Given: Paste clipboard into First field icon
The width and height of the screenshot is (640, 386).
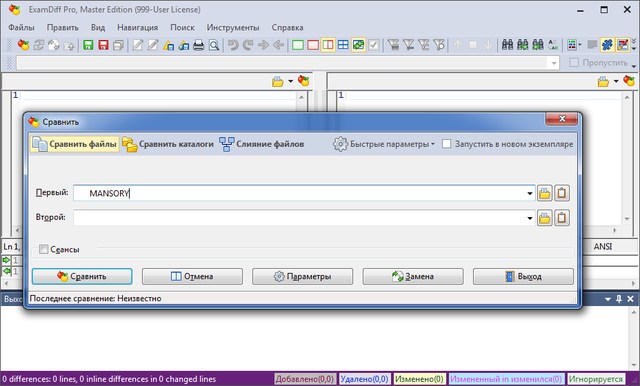Looking at the screenshot, I should tap(562, 193).
